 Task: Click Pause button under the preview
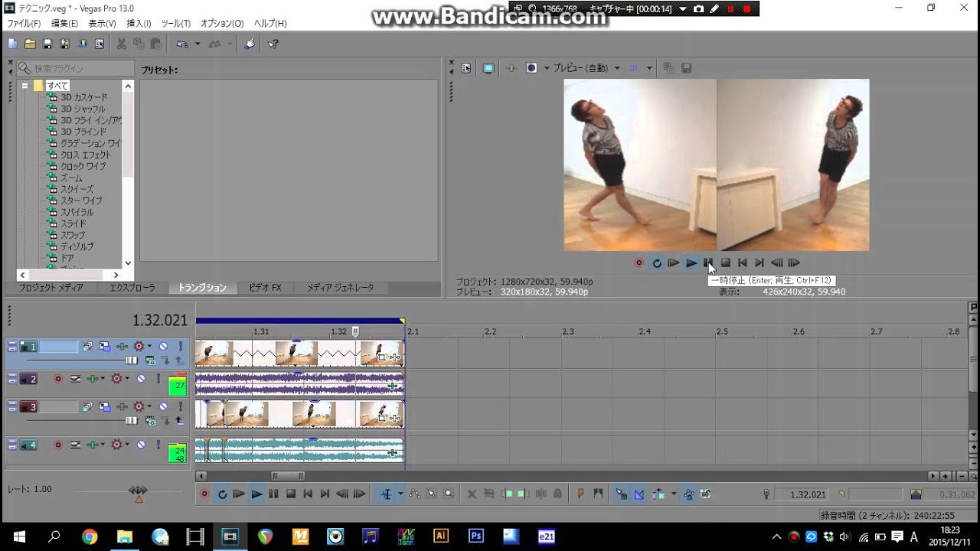click(708, 263)
